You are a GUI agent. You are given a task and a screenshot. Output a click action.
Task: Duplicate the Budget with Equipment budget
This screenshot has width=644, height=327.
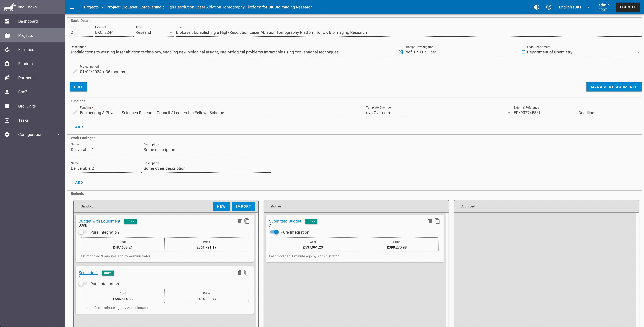(x=247, y=221)
